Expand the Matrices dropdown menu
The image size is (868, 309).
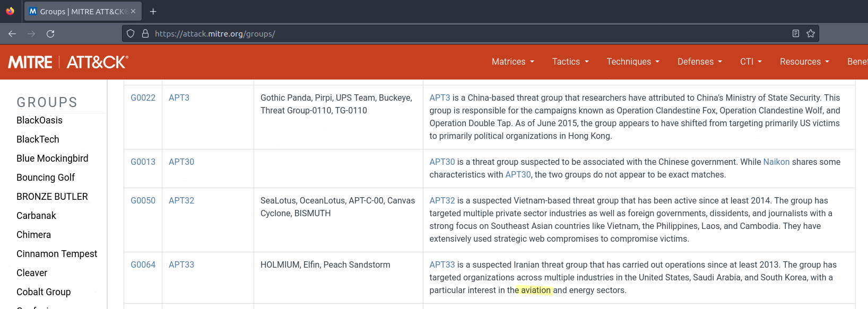(x=513, y=62)
